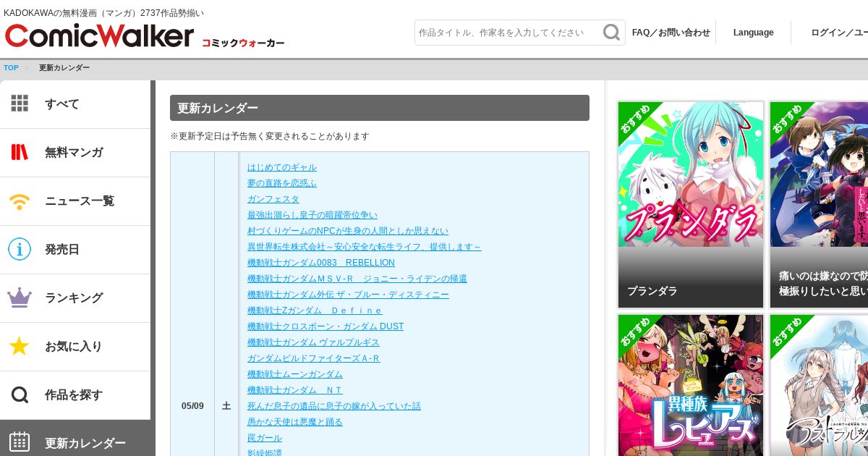Viewport: 868px width, 456px height.
Task: Select すべて in sidebar
Action: click(x=75, y=104)
